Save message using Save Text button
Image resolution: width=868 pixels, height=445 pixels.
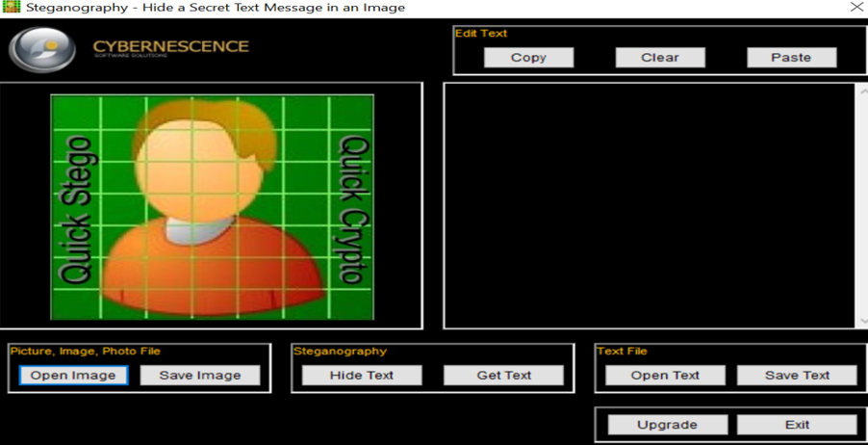click(x=797, y=376)
